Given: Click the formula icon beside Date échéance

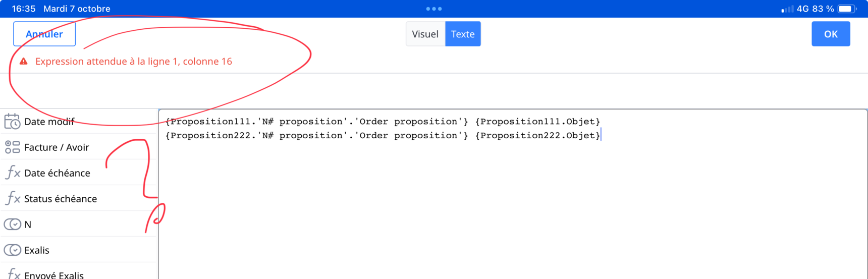Looking at the screenshot, I should 12,173.
